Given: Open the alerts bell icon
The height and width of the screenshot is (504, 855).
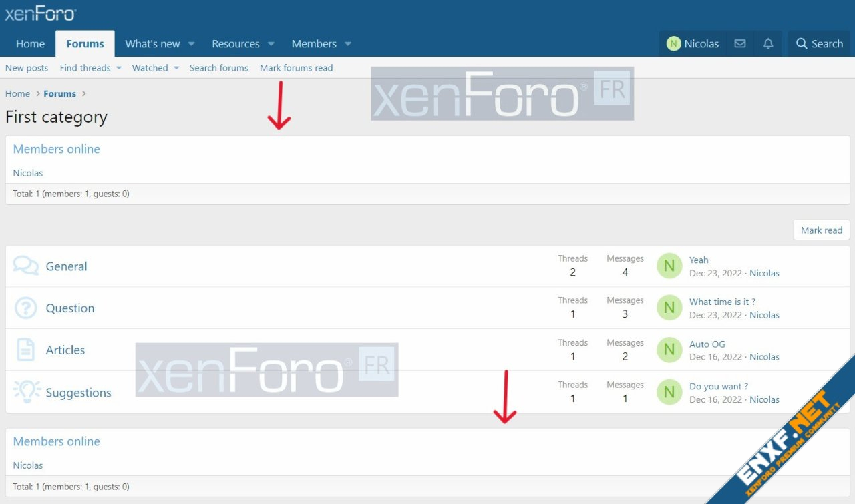Looking at the screenshot, I should coord(768,44).
